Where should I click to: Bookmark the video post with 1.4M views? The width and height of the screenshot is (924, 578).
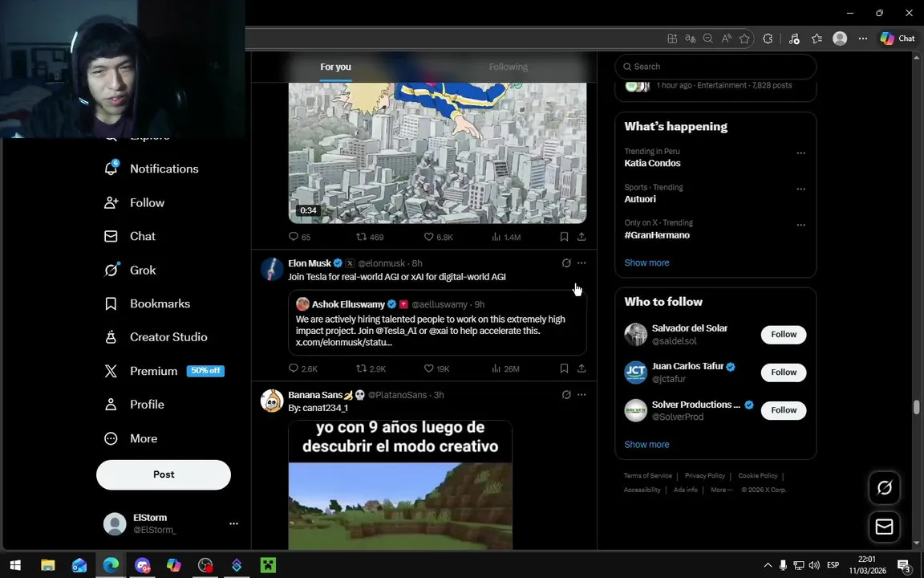click(564, 237)
